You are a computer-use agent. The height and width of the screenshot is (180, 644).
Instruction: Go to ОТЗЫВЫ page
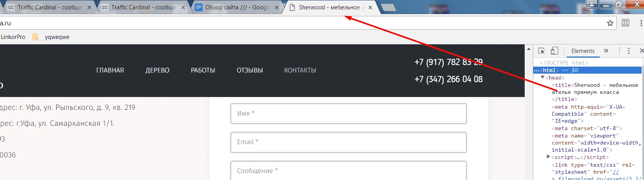[x=250, y=70]
